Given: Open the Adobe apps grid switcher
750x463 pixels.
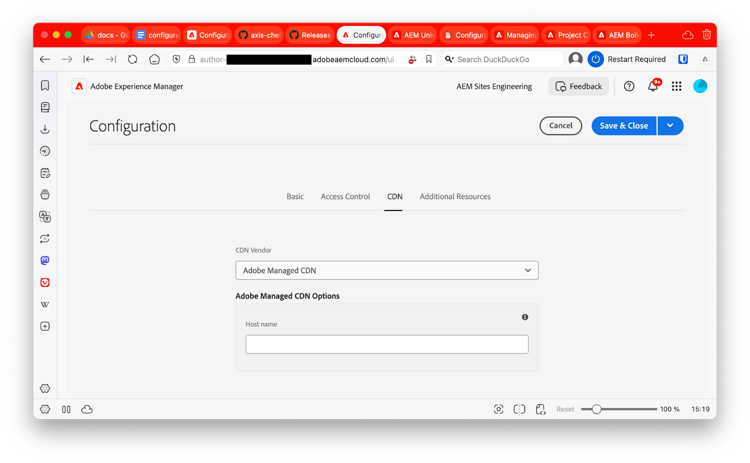Looking at the screenshot, I should (x=676, y=86).
